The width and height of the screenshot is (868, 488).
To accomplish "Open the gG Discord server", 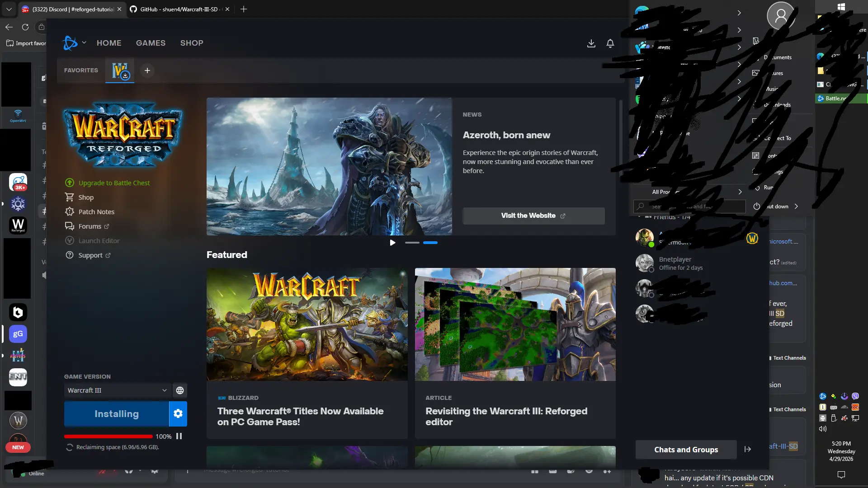I will pyautogui.click(x=18, y=334).
